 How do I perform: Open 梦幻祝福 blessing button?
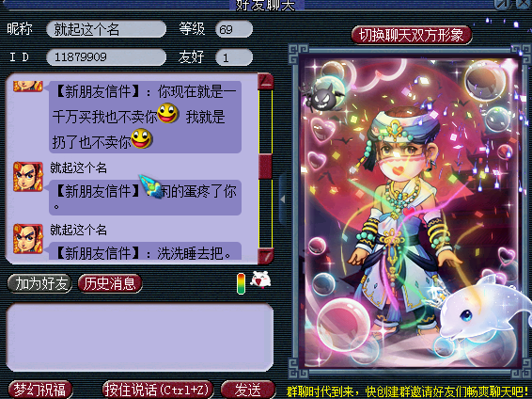(x=40, y=390)
